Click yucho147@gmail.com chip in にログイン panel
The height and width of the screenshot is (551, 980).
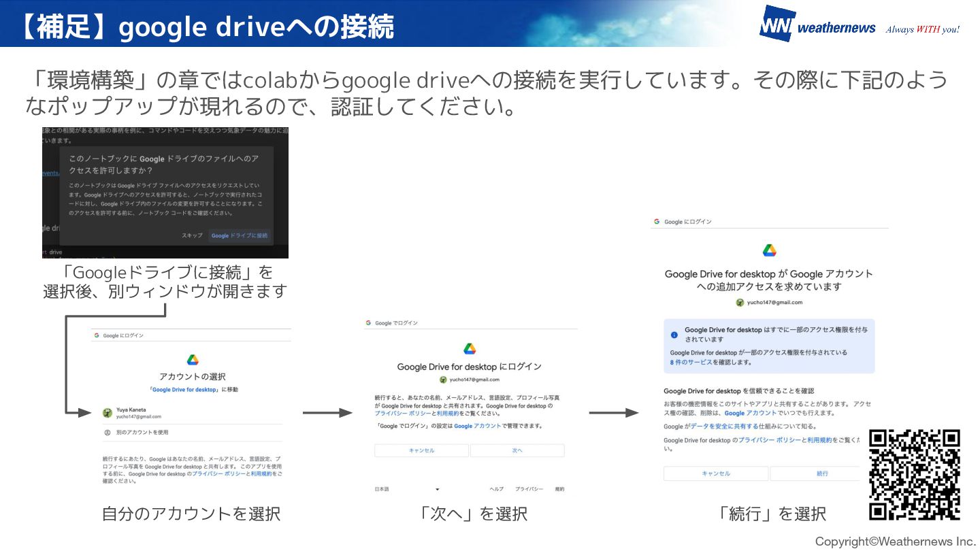click(x=470, y=380)
